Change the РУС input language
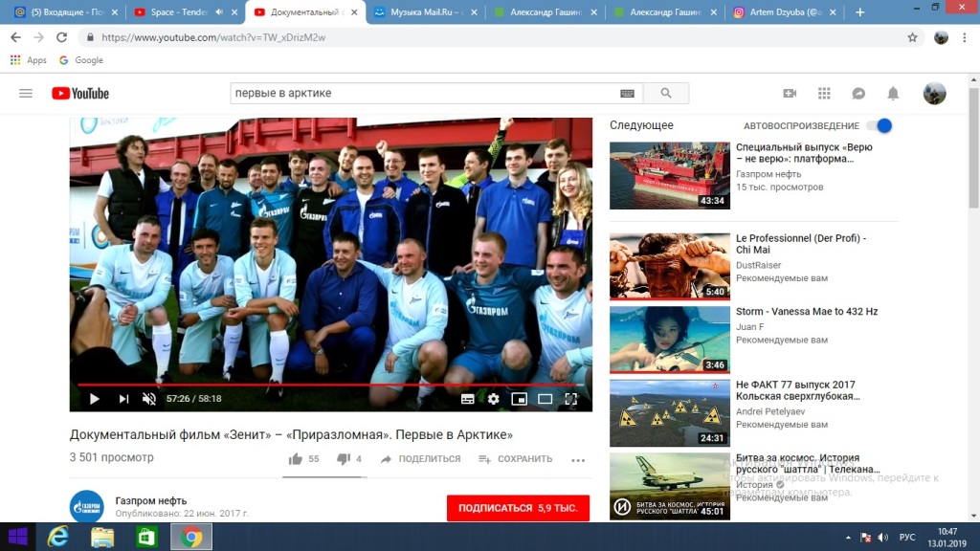 click(x=907, y=538)
